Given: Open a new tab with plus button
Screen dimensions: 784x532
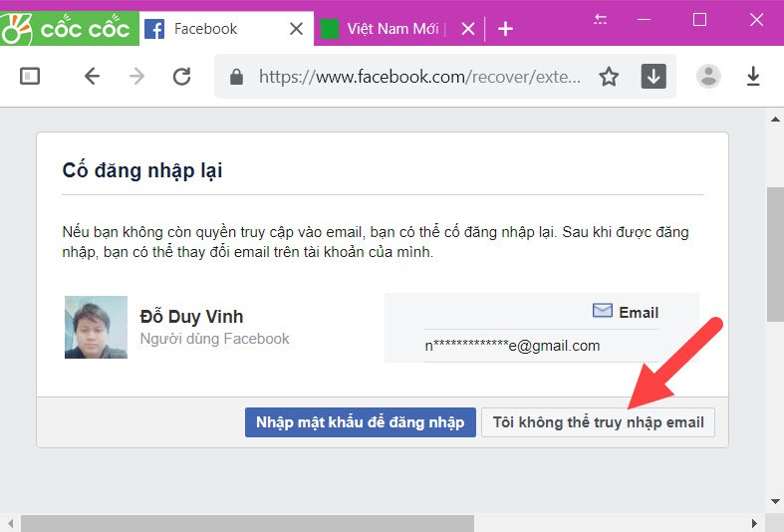Looking at the screenshot, I should [x=505, y=29].
